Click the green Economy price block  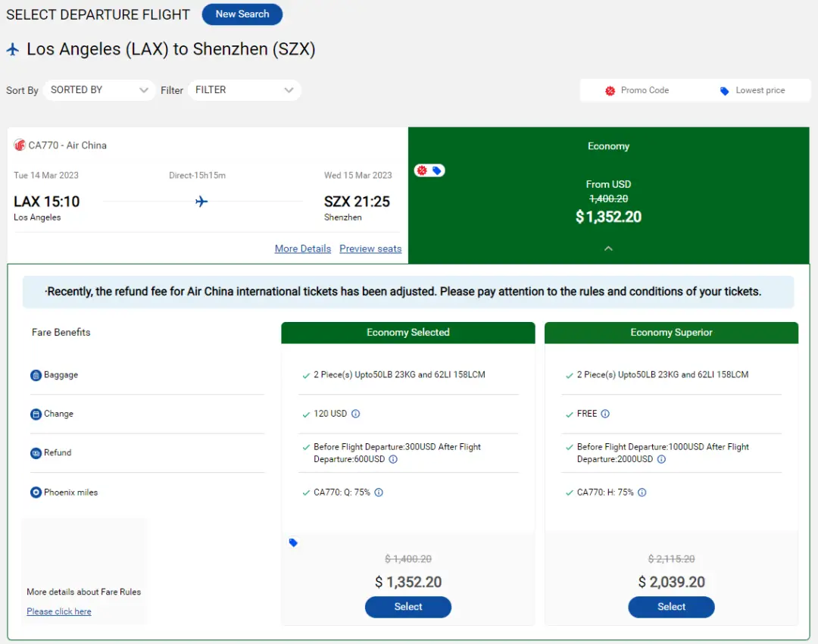[608, 195]
